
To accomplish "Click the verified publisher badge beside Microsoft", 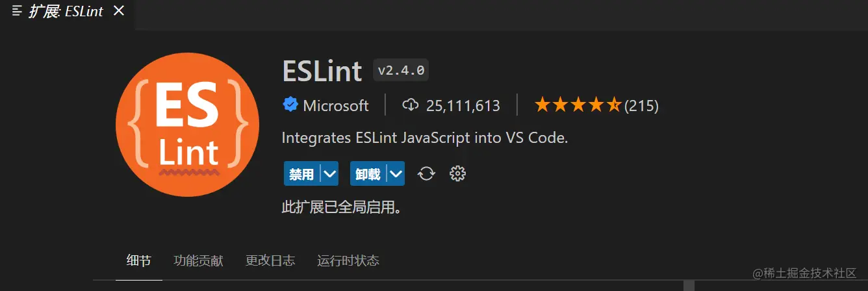I will coord(290,105).
